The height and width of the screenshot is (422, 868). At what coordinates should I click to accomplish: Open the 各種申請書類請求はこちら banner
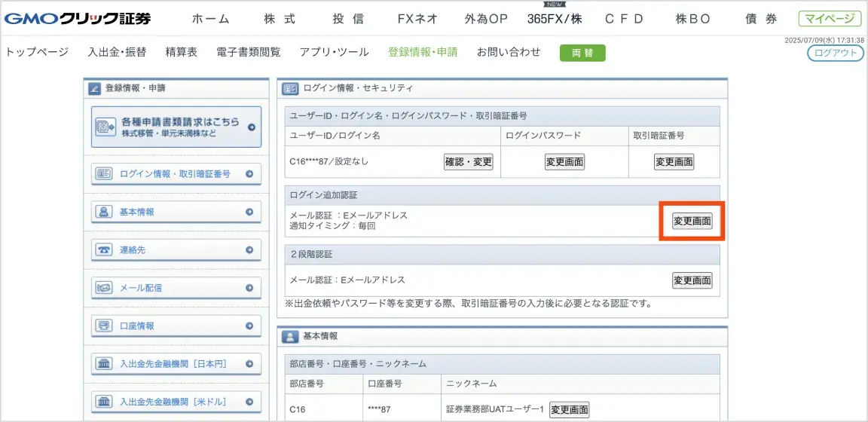(176, 127)
